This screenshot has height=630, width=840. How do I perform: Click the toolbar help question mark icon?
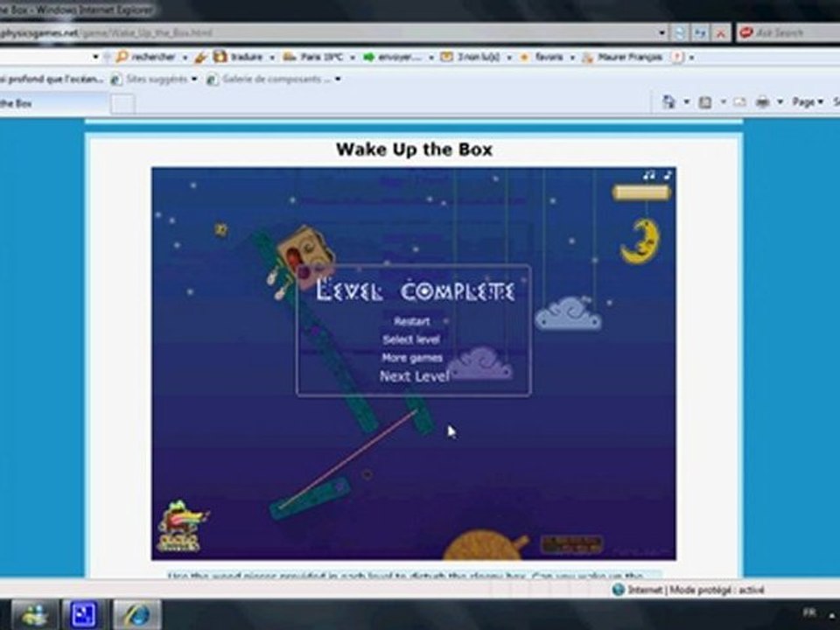click(x=677, y=57)
